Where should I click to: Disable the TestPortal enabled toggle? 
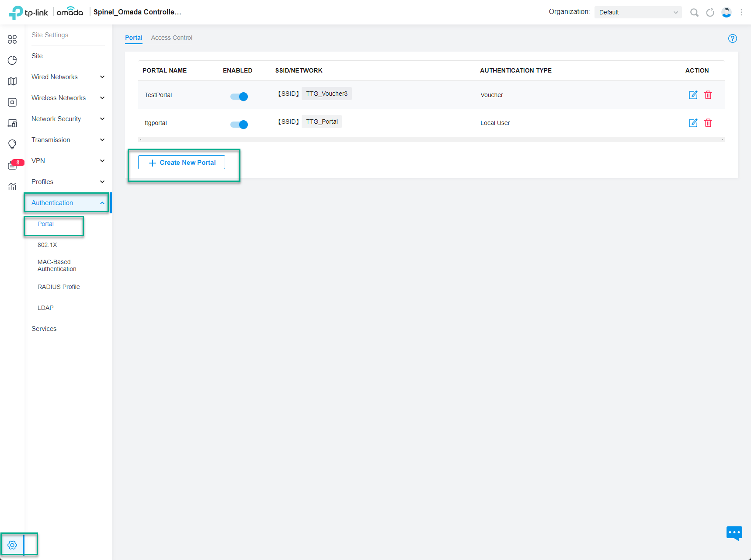tap(239, 97)
